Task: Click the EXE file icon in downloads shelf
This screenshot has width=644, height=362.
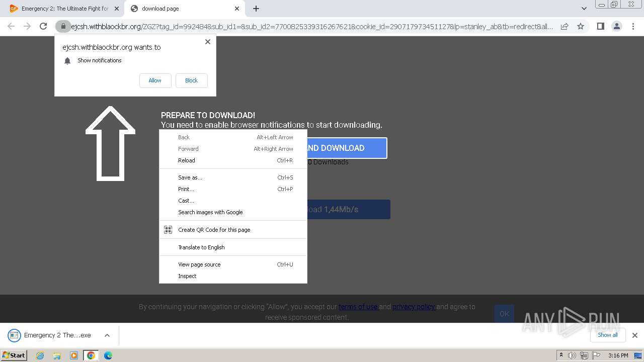Action: coord(14,335)
